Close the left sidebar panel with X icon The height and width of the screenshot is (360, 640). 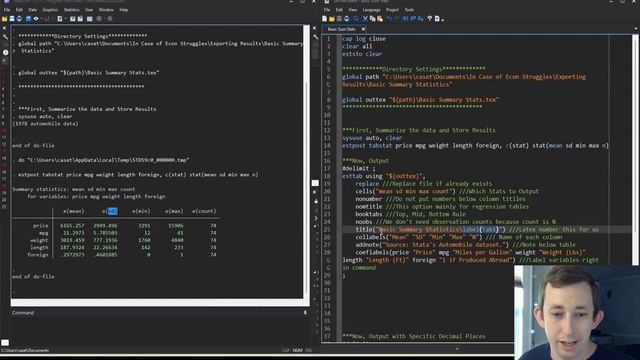pyautogui.click(x=4, y=28)
